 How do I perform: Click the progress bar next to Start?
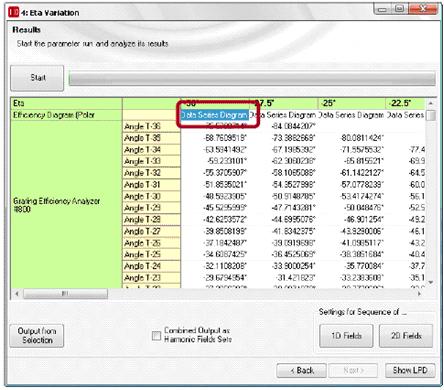click(x=252, y=79)
